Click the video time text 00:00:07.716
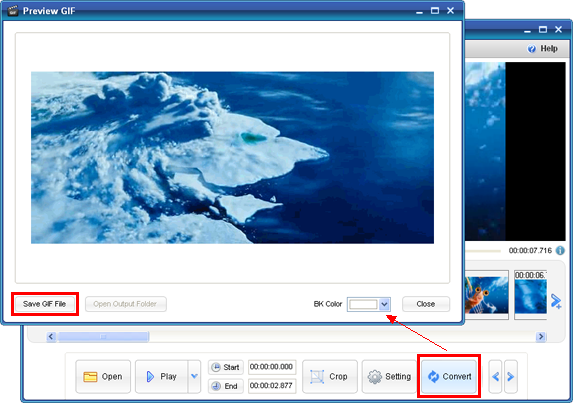 click(530, 251)
